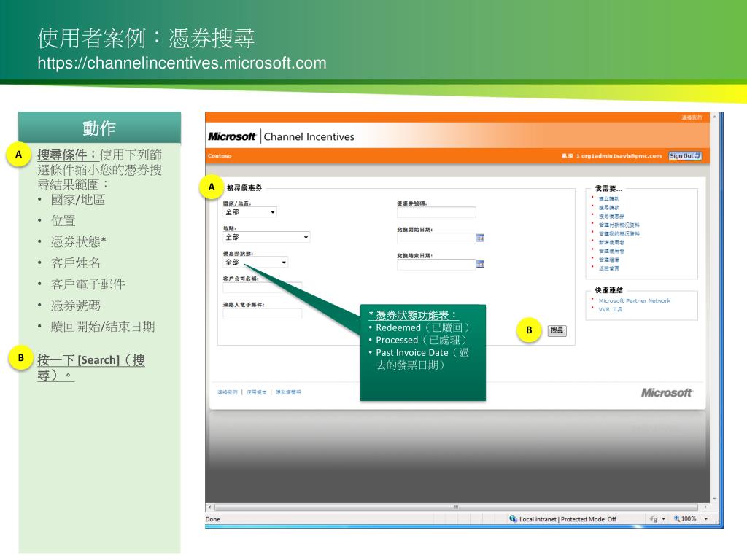
Task: Click the Local intranet | Protected Mode: Off text
Action: (568, 519)
